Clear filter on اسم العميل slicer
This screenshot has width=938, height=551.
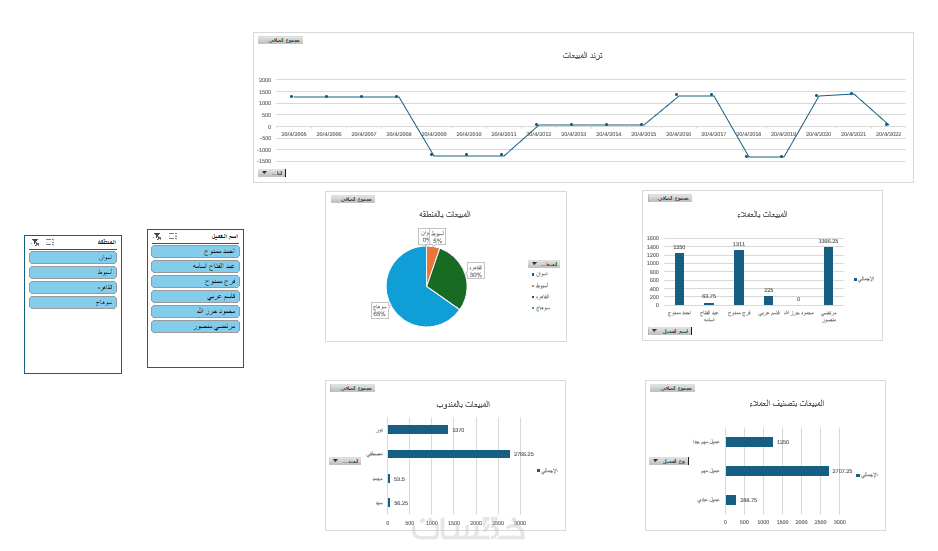click(157, 236)
